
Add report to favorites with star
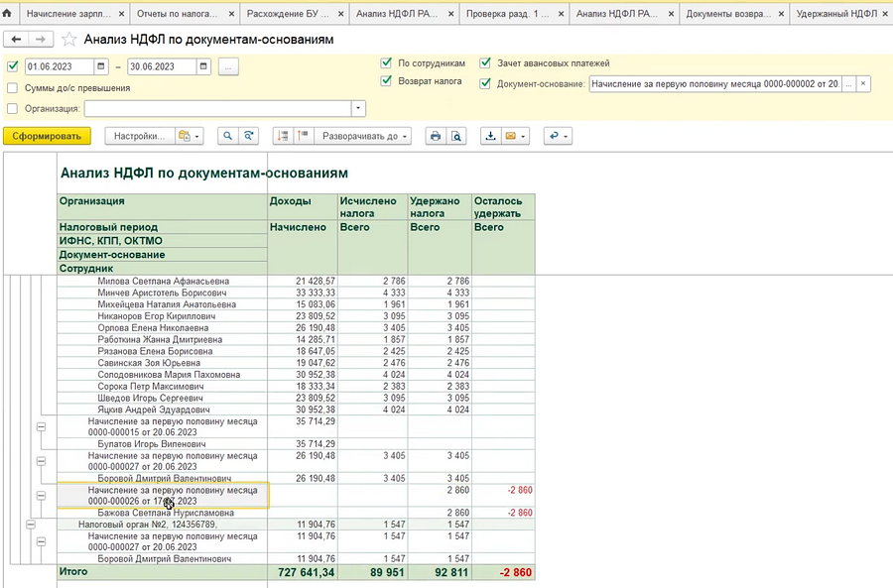point(68,40)
